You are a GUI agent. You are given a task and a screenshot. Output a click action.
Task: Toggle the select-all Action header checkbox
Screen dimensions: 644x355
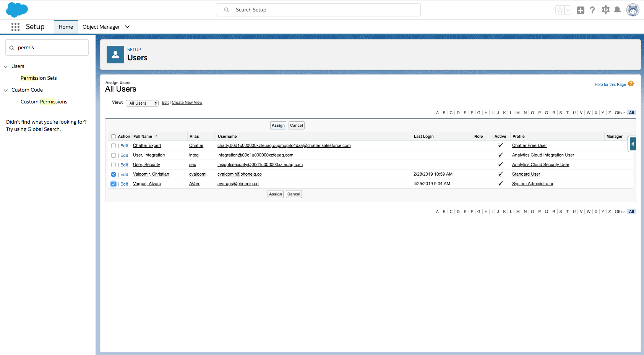pyautogui.click(x=114, y=137)
